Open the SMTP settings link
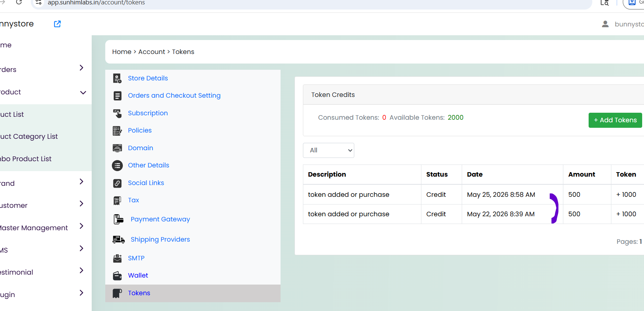 pos(136,258)
